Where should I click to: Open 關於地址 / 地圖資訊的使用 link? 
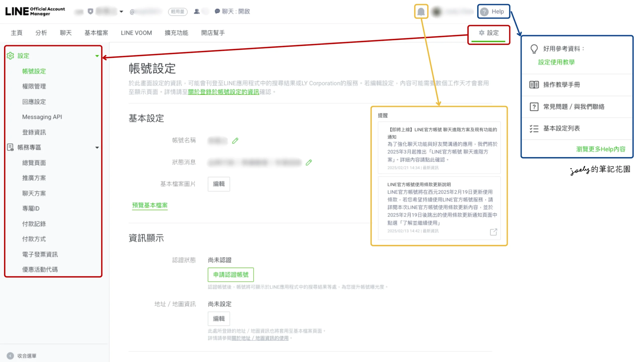[260, 338]
